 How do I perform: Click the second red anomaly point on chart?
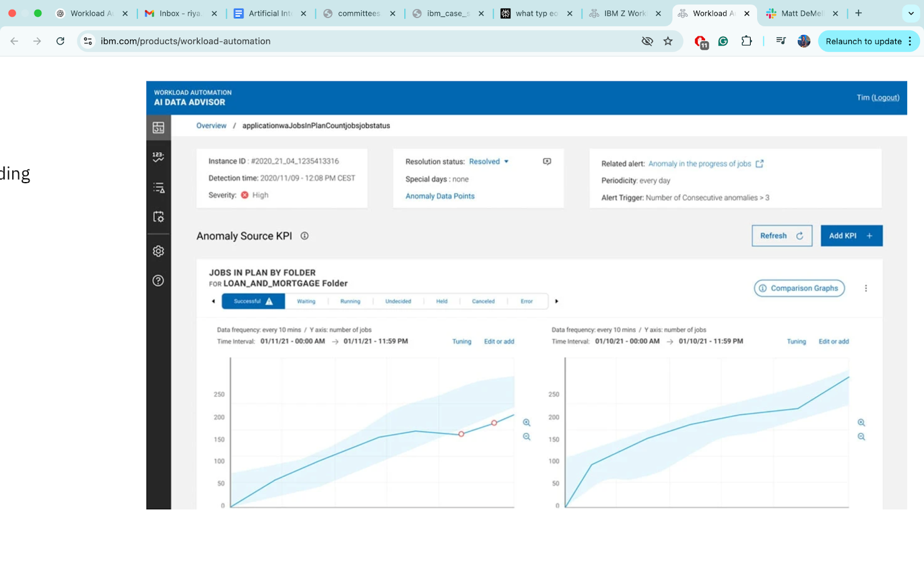494,423
